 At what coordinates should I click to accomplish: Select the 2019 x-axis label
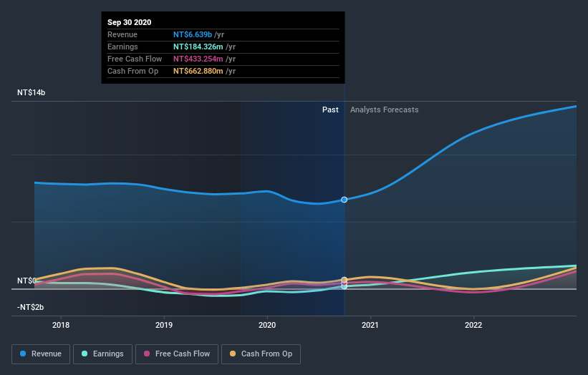[x=164, y=325]
